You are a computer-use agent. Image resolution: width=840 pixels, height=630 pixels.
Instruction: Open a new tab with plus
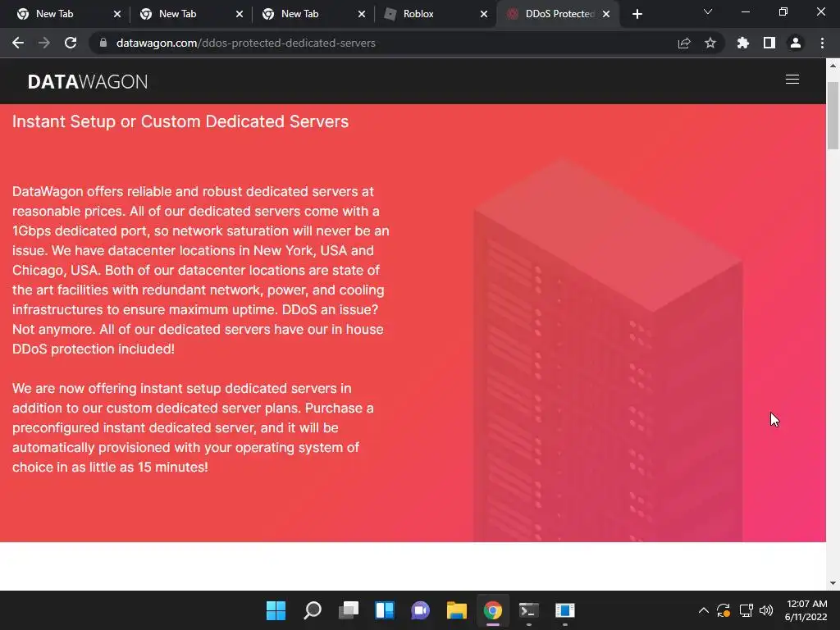coord(637,14)
